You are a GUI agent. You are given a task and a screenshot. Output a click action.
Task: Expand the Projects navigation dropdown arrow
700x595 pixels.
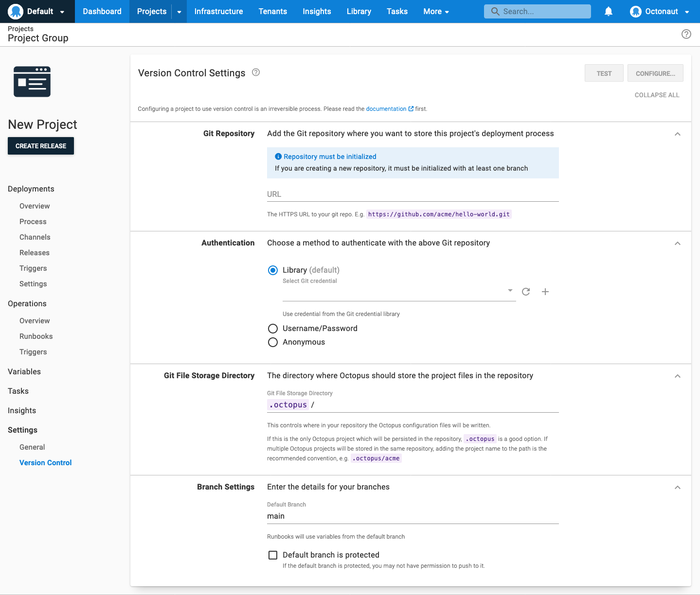click(179, 11)
